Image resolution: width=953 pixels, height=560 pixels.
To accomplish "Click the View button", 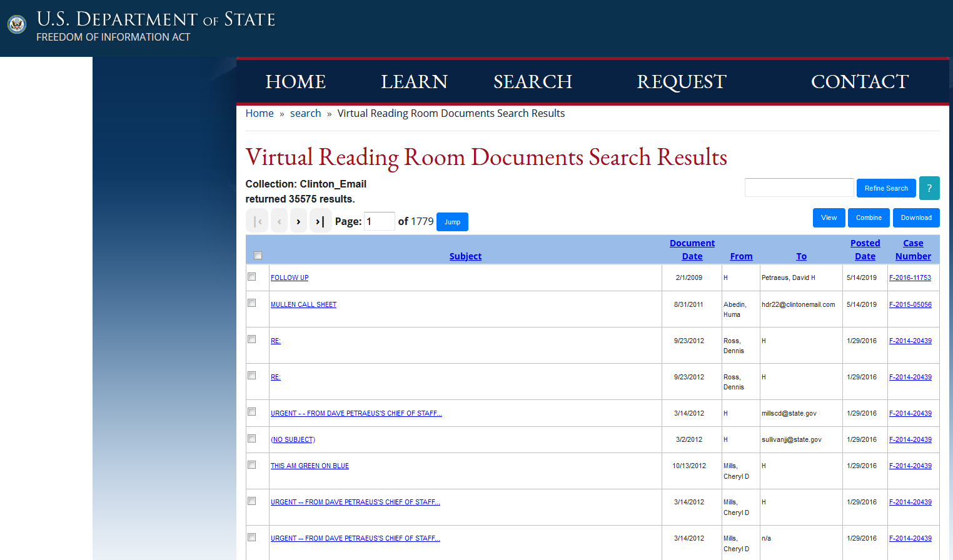I will tap(829, 217).
